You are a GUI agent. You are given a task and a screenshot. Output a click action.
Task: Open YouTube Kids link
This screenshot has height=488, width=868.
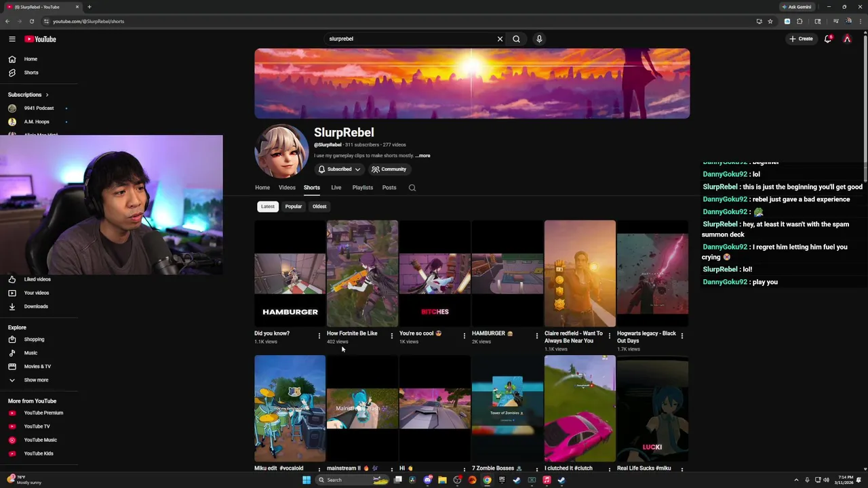click(39, 453)
